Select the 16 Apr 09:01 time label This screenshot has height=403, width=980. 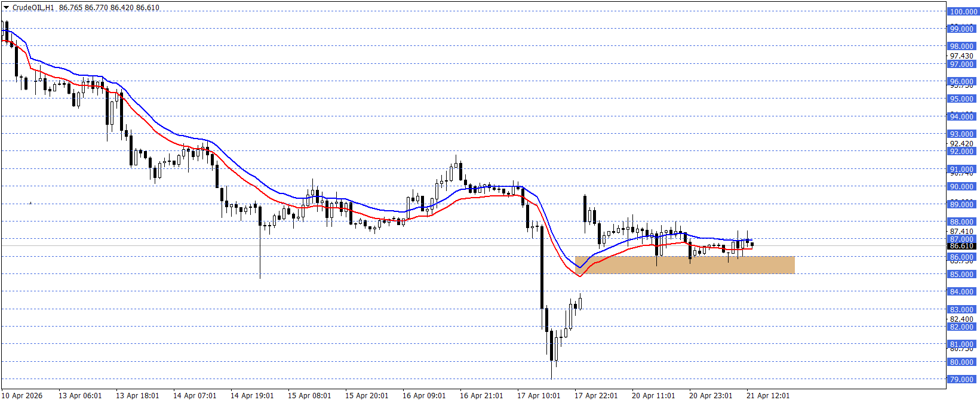tap(424, 396)
